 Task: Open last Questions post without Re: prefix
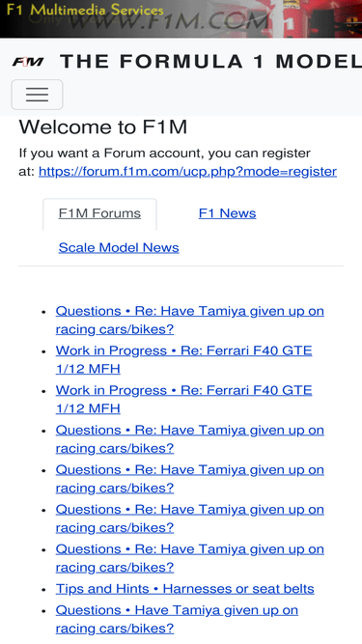click(x=177, y=619)
